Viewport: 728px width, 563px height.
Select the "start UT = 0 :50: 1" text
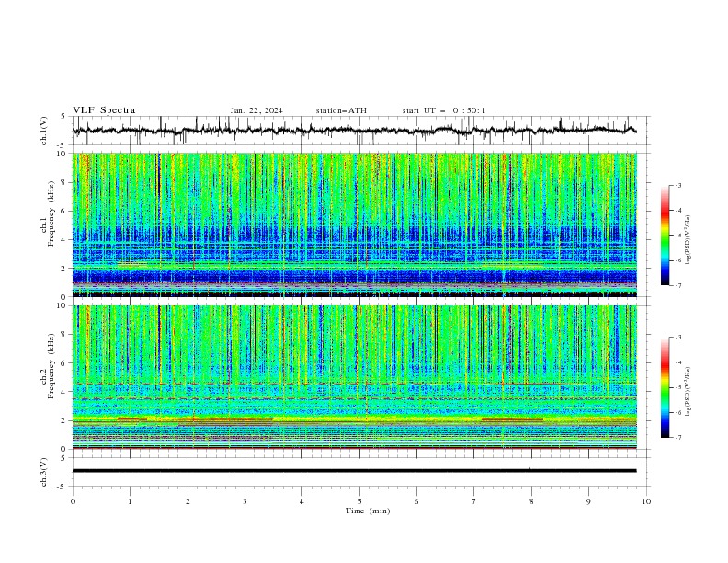pos(444,110)
